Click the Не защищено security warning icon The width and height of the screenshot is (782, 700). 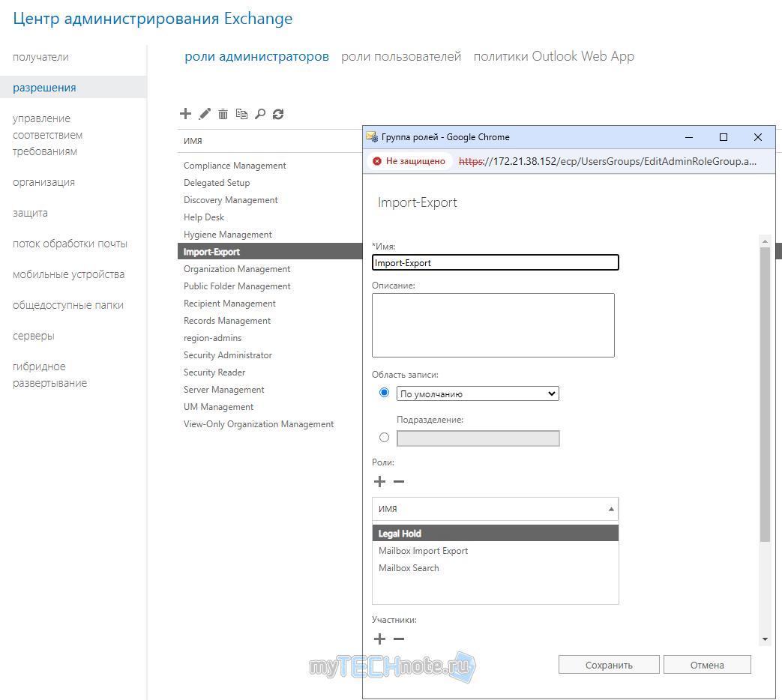click(x=377, y=161)
